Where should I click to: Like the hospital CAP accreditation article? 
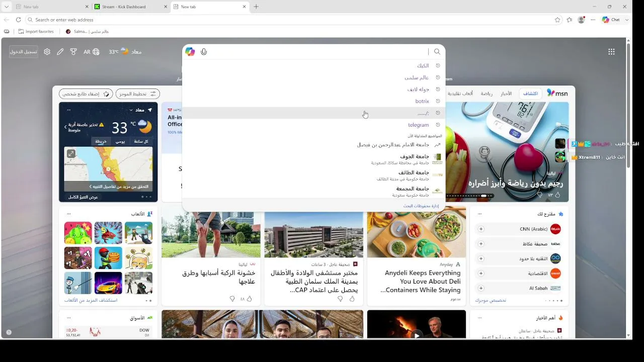click(352, 299)
